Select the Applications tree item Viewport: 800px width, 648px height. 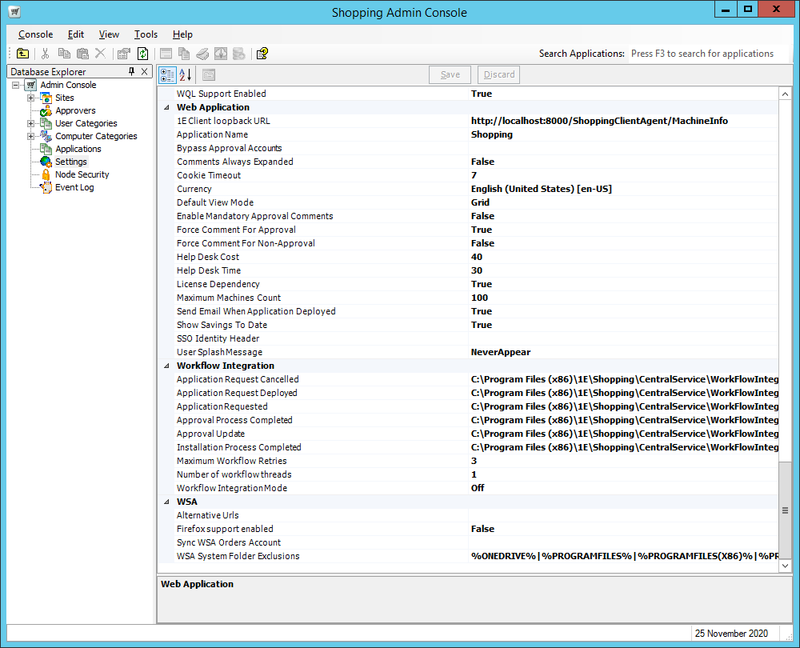click(x=78, y=149)
